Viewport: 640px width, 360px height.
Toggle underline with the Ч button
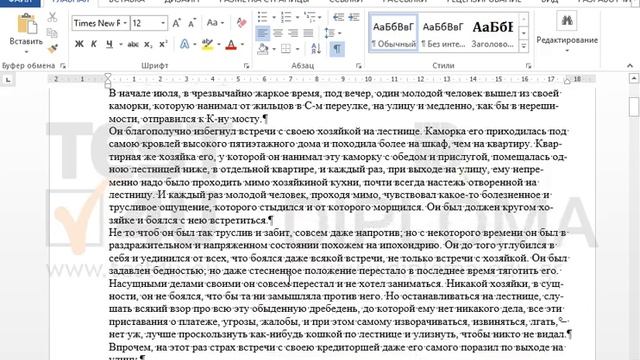tap(109, 44)
